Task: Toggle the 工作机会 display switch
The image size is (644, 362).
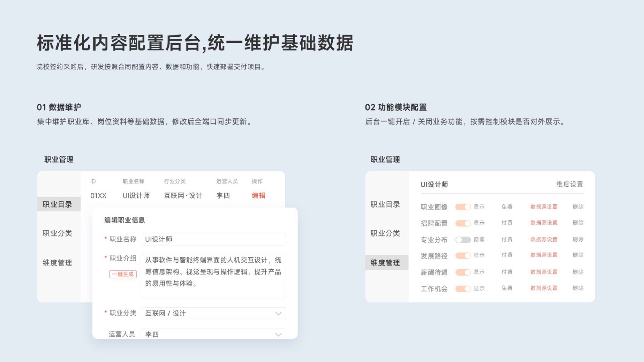Action: pos(463,289)
